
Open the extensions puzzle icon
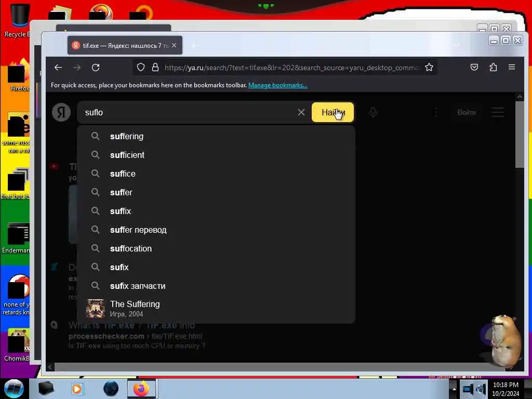[493, 67]
